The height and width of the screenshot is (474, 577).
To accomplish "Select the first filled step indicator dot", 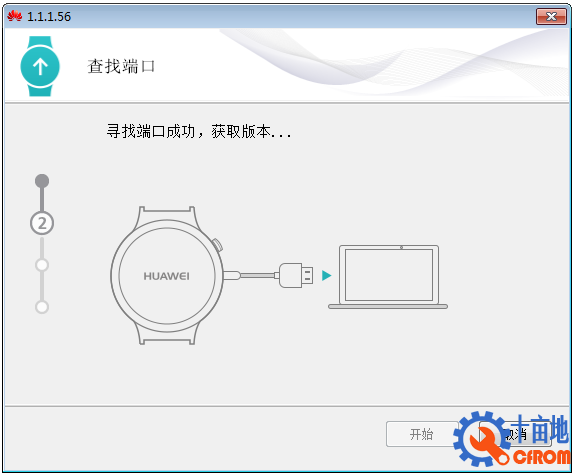I will 42,181.
